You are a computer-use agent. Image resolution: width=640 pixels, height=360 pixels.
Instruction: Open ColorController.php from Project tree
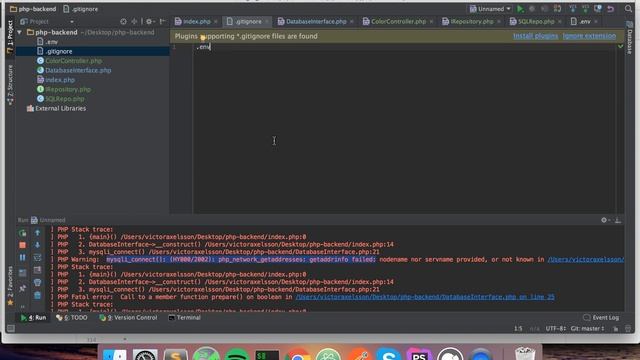point(69,61)
